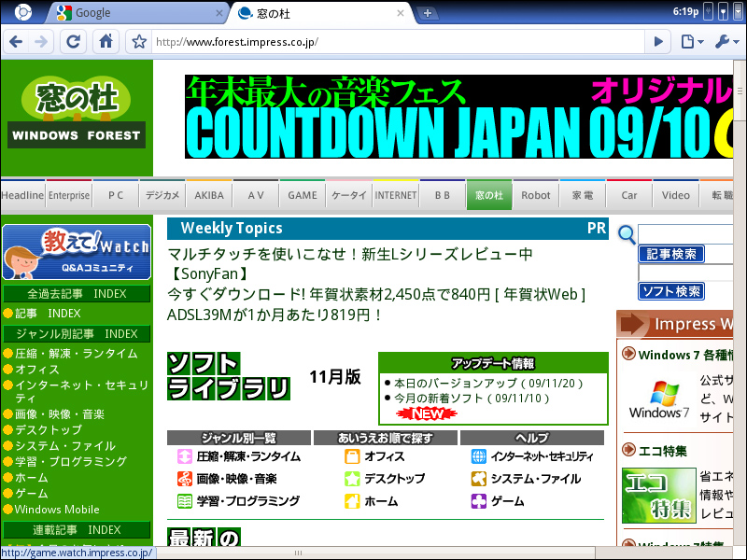
Task: Open the デジカメ nav tab
Action: click(x=162, y=195)
